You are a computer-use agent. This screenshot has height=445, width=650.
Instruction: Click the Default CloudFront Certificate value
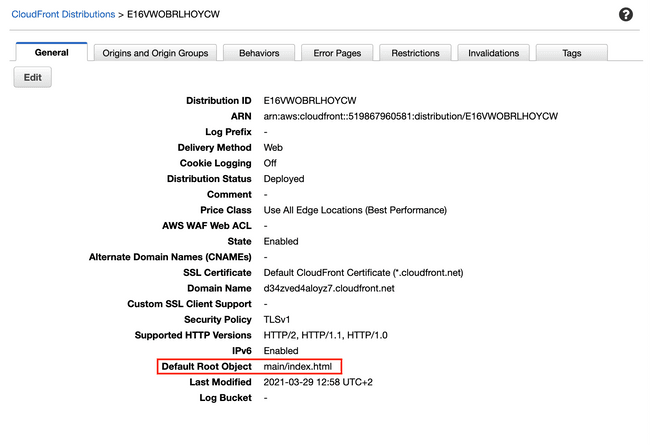coord(363,273)
